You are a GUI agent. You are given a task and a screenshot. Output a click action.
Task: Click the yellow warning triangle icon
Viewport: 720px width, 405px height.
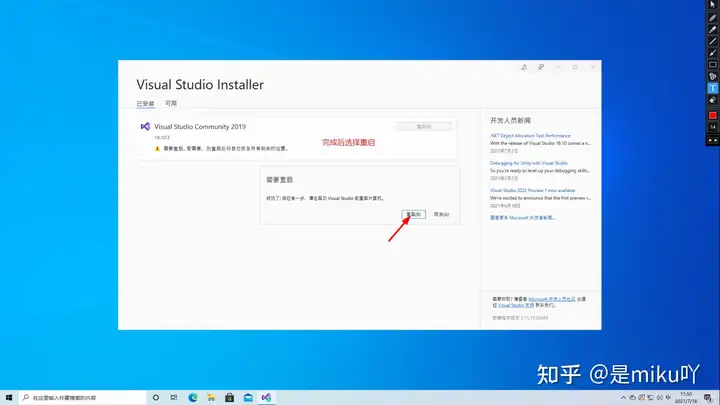pyautogui.click(x=158, y=148)
